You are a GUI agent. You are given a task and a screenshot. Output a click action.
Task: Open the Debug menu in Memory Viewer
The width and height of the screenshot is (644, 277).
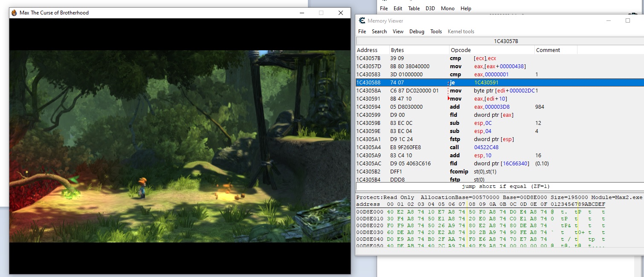point(417,32)
